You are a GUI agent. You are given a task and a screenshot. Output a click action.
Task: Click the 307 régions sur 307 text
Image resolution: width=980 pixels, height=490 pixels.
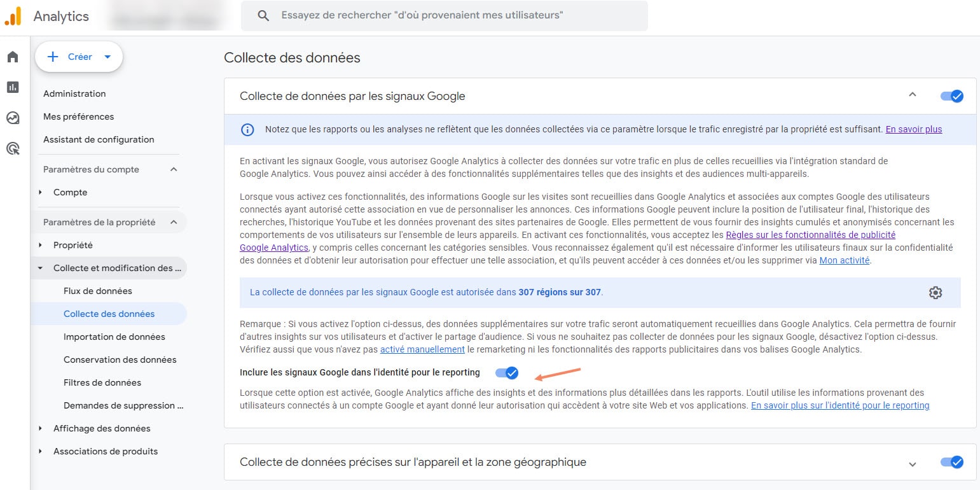click(x=560, y=293)
